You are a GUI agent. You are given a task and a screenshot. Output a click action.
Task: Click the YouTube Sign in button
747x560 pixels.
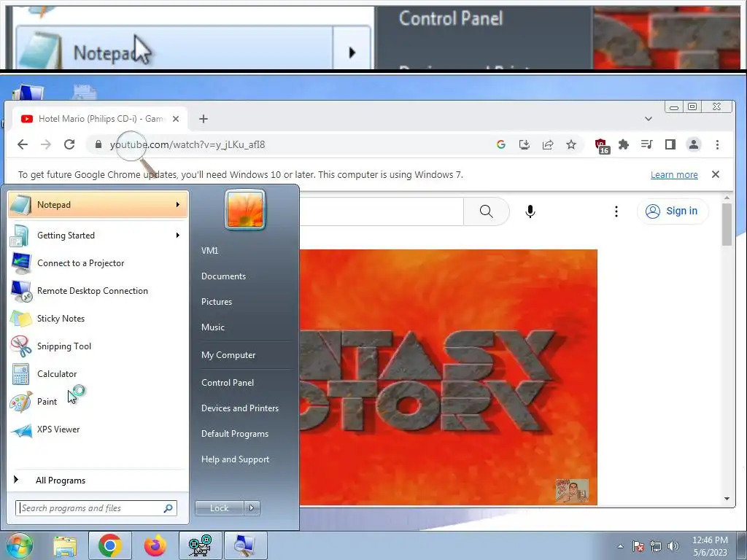[x=673, y=211]
